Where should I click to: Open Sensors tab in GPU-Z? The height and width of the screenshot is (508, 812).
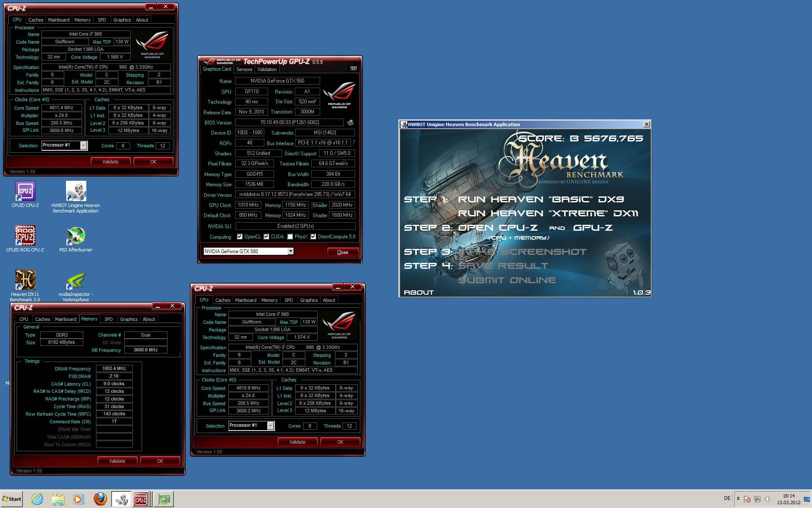(244, 69)
